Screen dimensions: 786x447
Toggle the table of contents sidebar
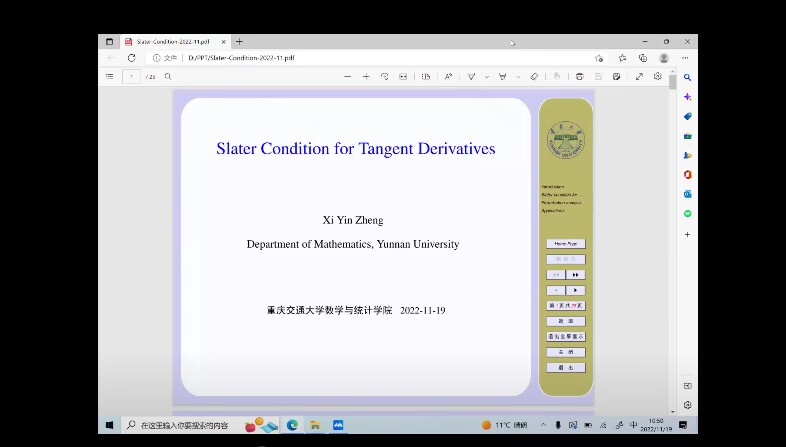click(x=110, y=76)
